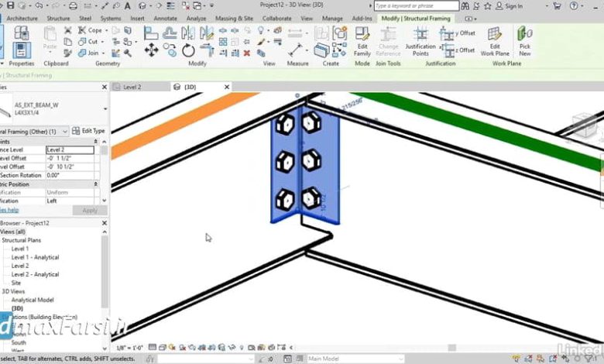Screen dimensions: 604x364
Task: Select the Copy tool overlapping circles icon
Action: click(x=170, y=50)
